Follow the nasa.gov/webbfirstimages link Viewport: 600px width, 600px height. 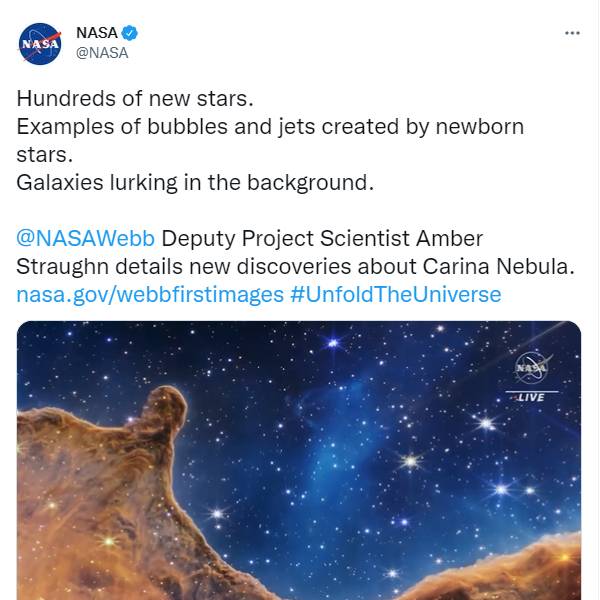pyautogui.click(x=150, y=295)
